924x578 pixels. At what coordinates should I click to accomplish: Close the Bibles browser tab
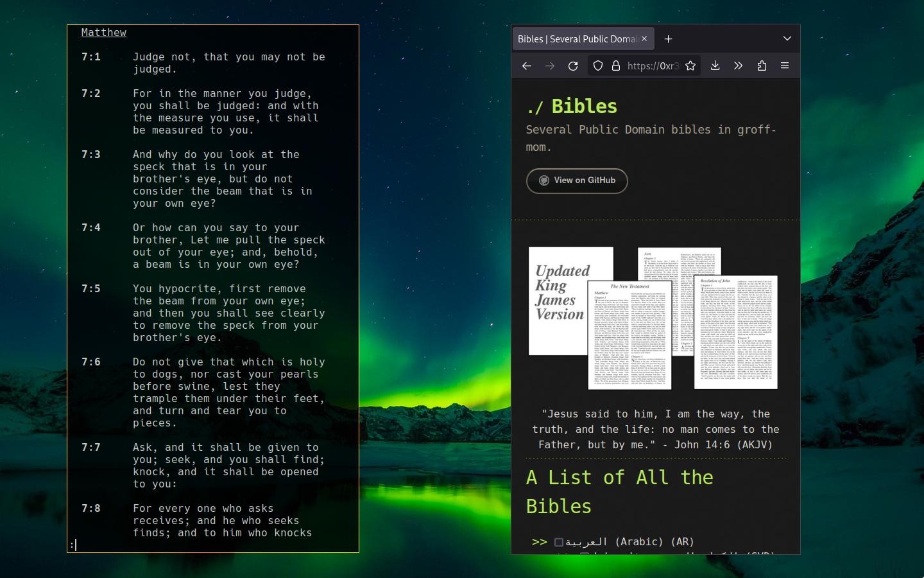tap(644, 39)
